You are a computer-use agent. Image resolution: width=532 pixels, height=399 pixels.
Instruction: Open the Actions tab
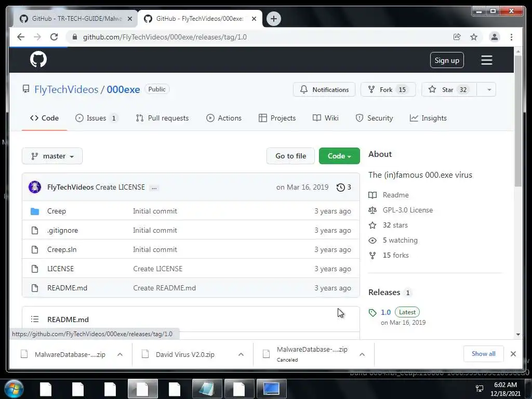(x=224, y=118)
